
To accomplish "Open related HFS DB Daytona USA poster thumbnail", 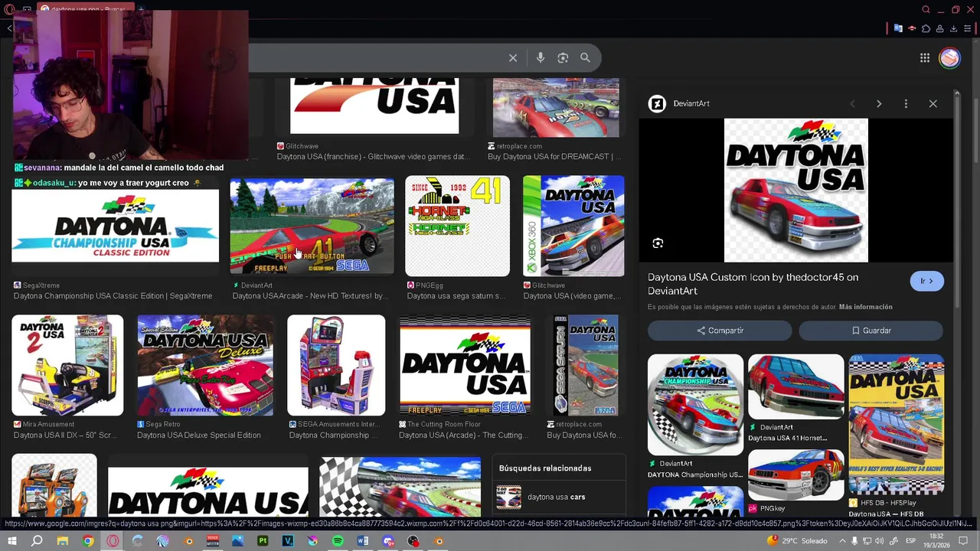I will [897, 425].
